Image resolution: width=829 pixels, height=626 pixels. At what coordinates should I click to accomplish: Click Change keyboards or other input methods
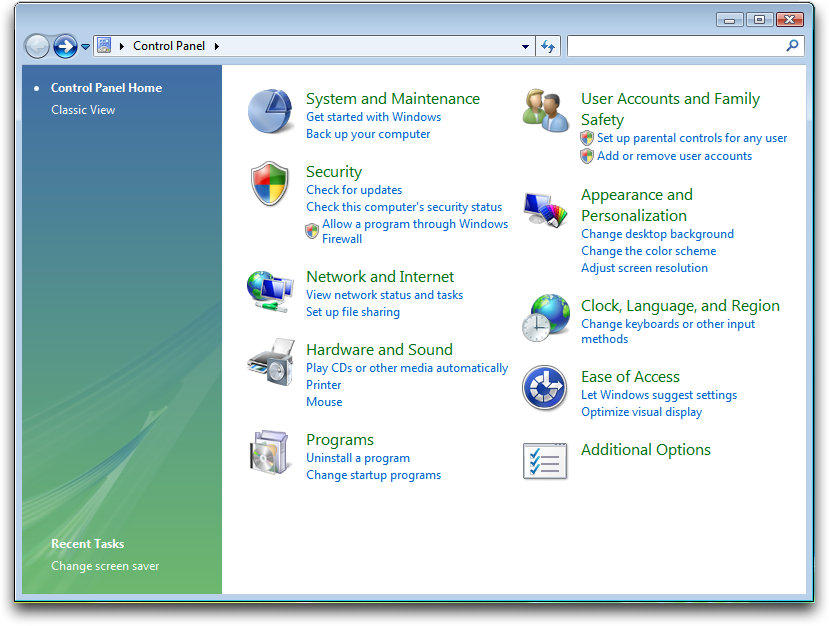[x=668, y=332]
